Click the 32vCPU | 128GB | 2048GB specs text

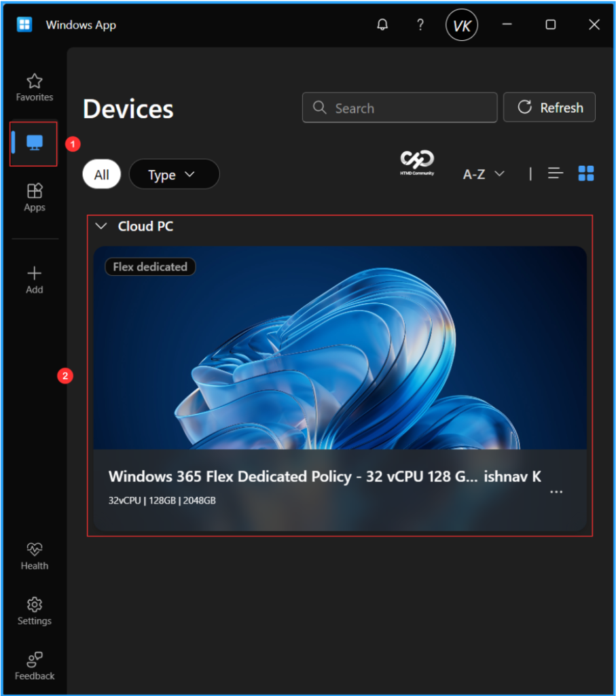tap(162, 501)
